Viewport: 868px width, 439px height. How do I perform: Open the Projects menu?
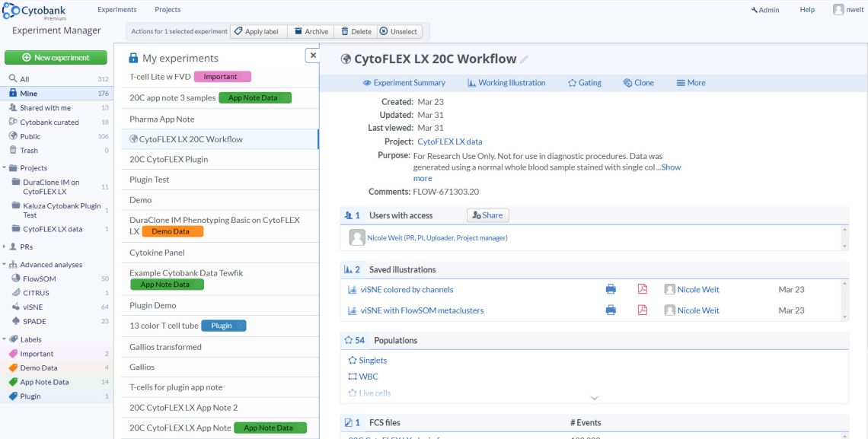[168, 9]
